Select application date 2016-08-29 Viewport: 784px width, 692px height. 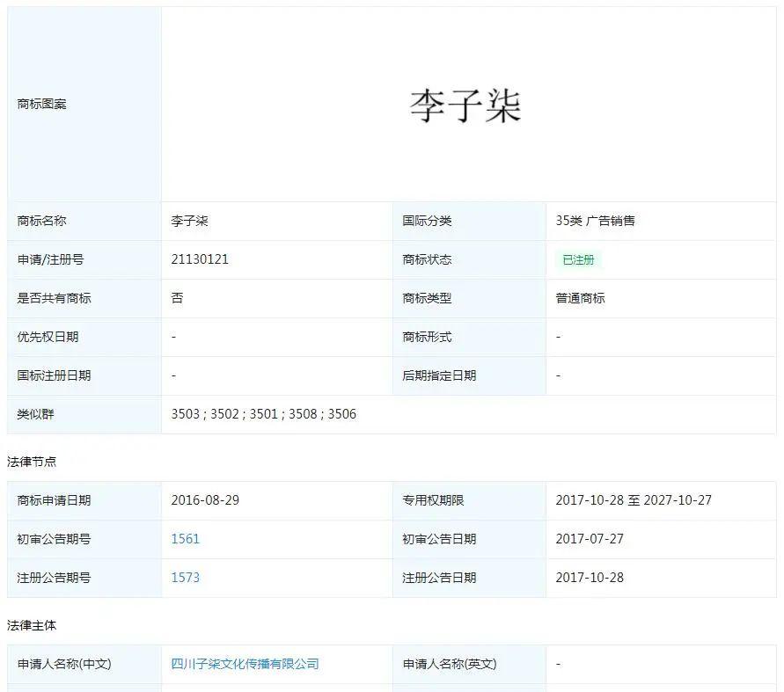tap(205, 500)
